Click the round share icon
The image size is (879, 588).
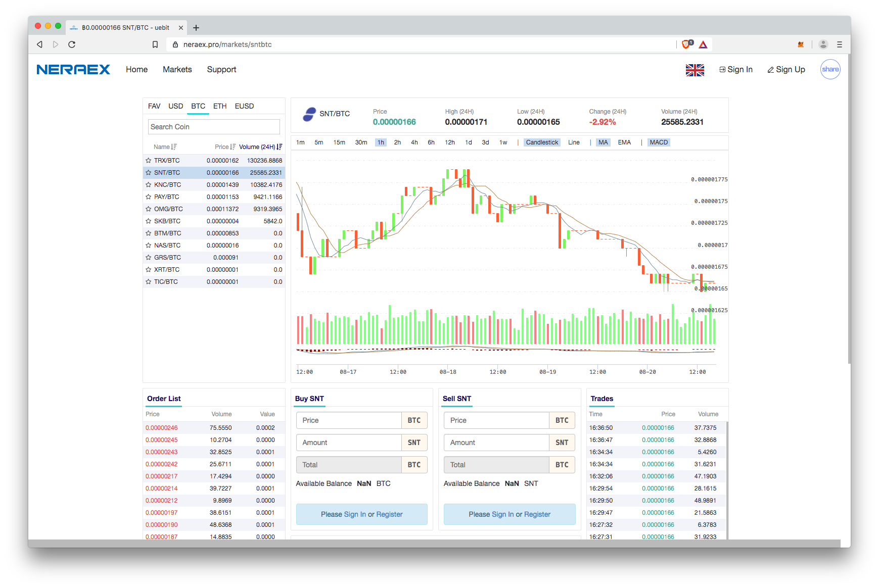point(830,70)
